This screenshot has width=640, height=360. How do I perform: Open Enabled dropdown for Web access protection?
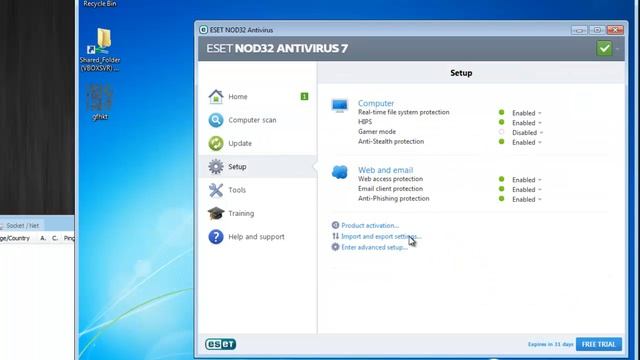point(527,180)
